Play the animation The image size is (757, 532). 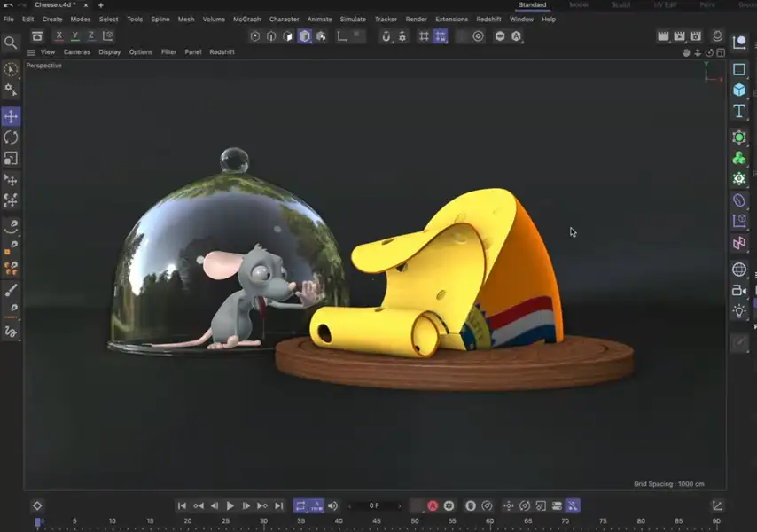click(x=230, y=505)
